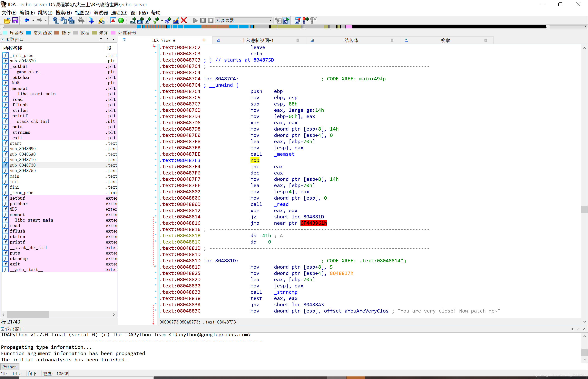This screenshot has height=379, width=588.
Task: Select the start function entry
Action: click(x=60, y=143)
